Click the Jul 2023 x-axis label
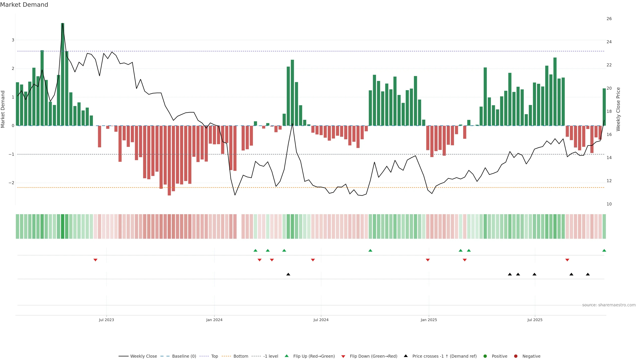The image size is (644, 362). click(106, 320)
